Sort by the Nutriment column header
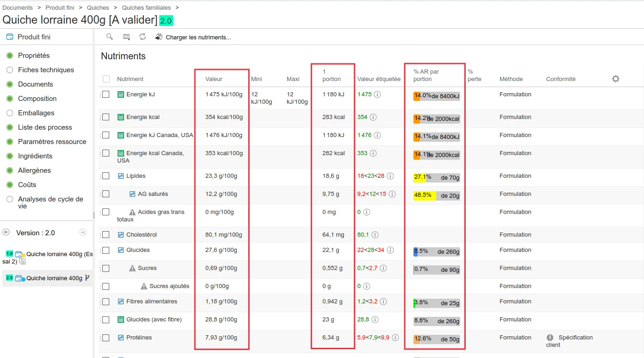 130,79
